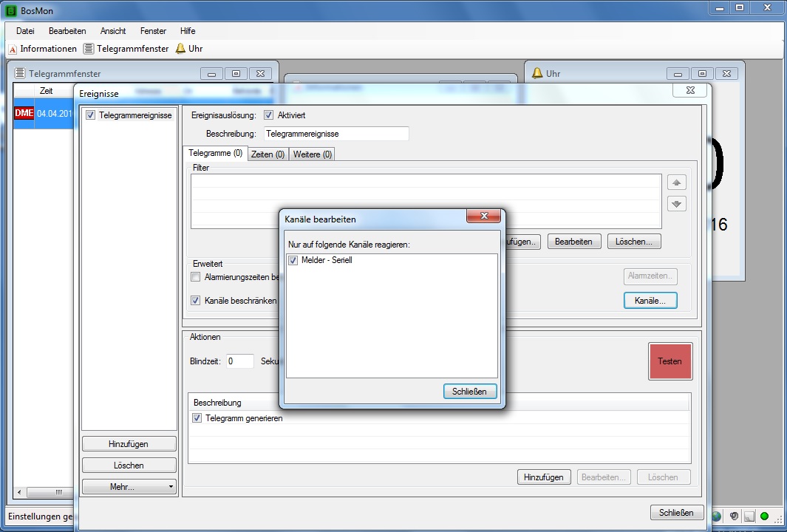The height and width of the screenshot is (532, 787).
Task: Click the Uhr bell icon in toolbar
Action: 180,49
